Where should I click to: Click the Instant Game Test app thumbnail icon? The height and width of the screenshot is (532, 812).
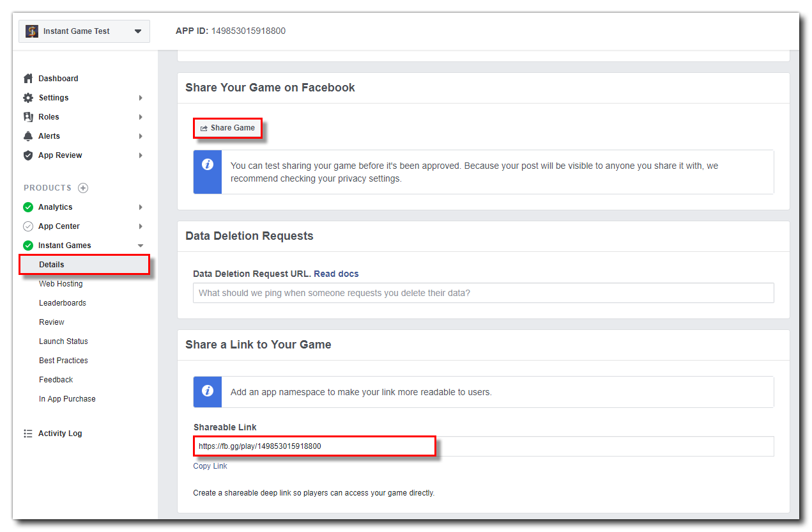pos(32,31)
